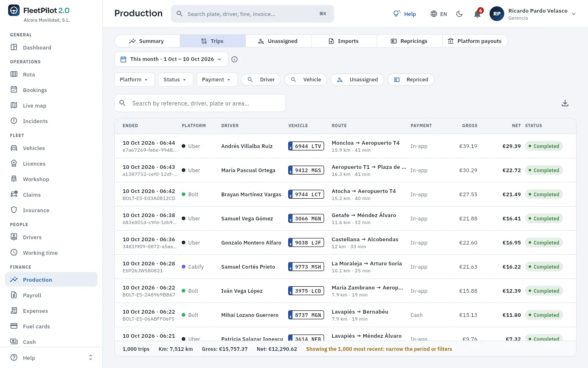
Task: Open the Status filter dropdown
Action: 176,80
